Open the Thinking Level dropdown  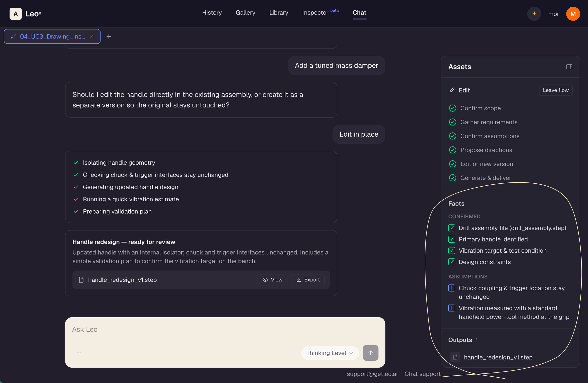coord(330,353)
